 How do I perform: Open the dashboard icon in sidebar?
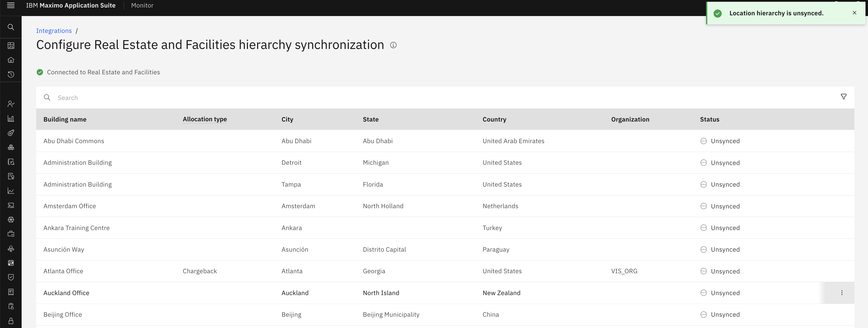click(11, 45)
